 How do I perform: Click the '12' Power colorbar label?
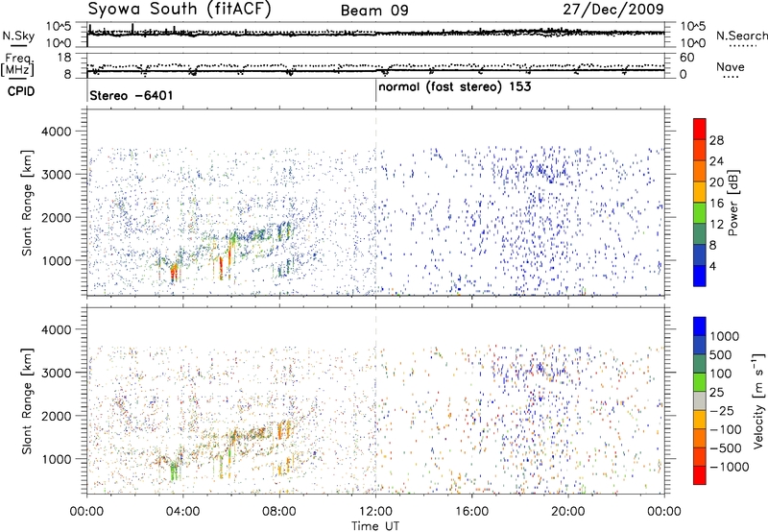[x=716, y=225]
